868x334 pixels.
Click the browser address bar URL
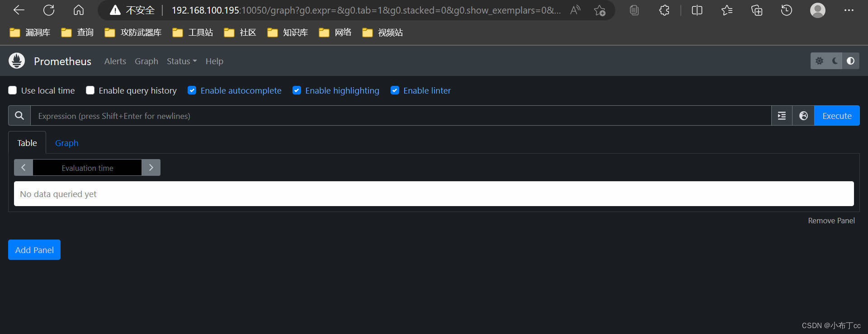(x=366, y=10)
